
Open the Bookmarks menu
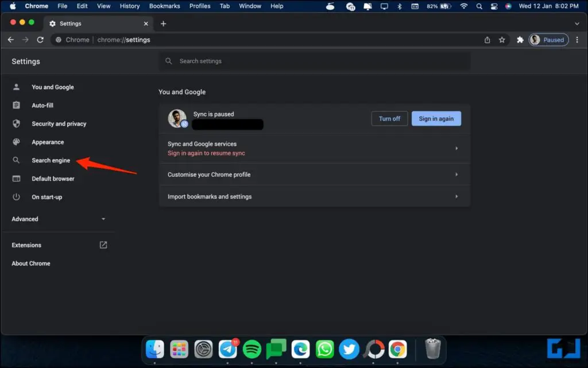pos(165,6)
